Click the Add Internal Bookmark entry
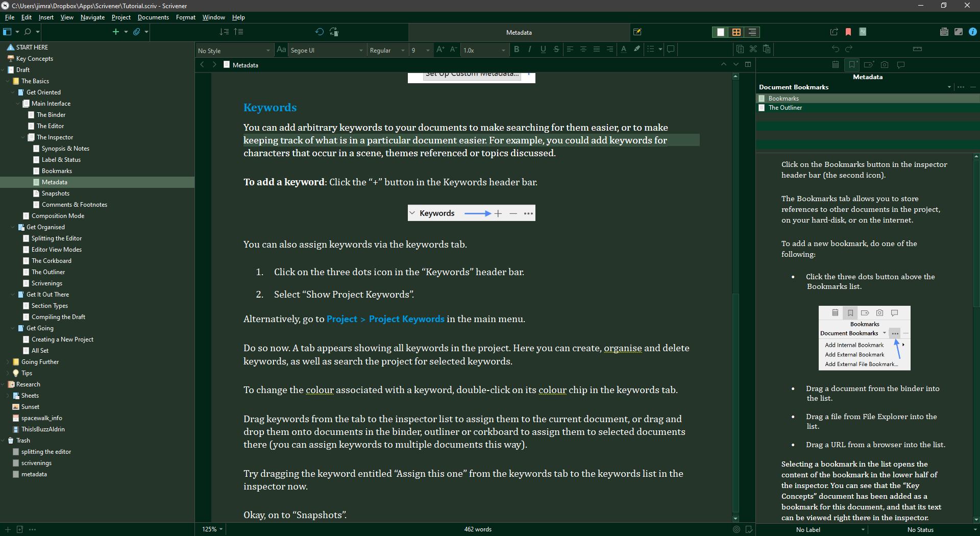Image resolution: width=980 pixels, height=536 pixels. [x=853, y=345]
